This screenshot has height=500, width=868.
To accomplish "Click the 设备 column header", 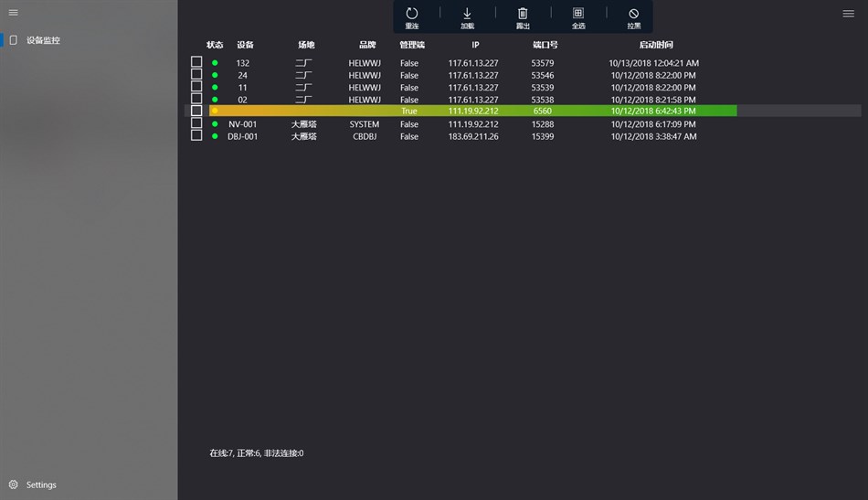I will (245, 45).
